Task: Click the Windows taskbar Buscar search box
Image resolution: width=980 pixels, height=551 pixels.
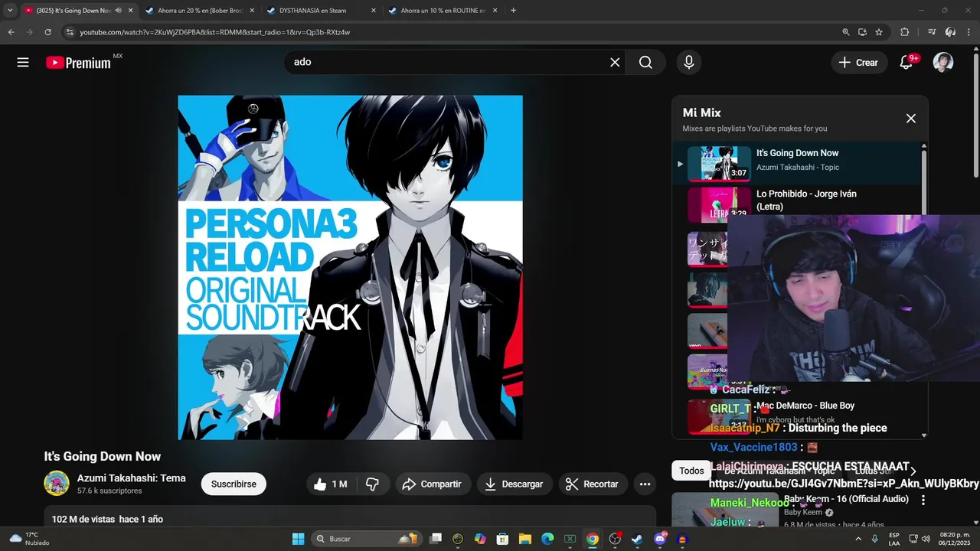Action: point(365,539)
